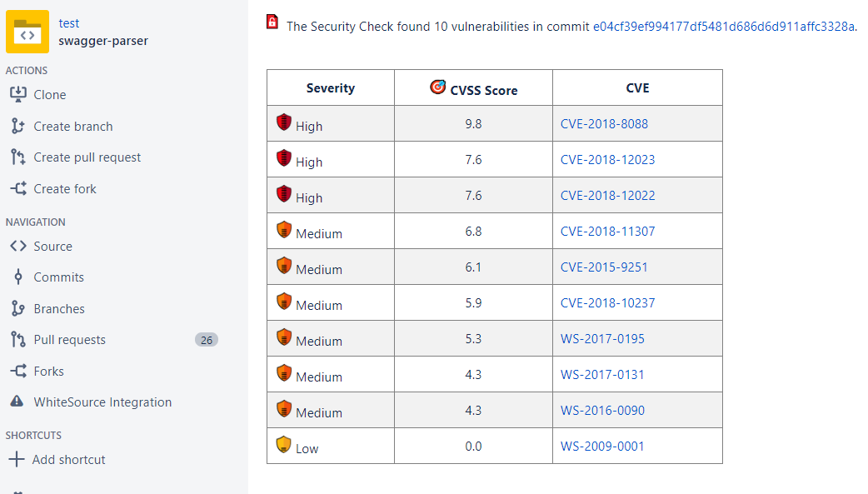Click the Create pull request icon
This screenshot has height=494, width=868.
(x=17, y=157)
